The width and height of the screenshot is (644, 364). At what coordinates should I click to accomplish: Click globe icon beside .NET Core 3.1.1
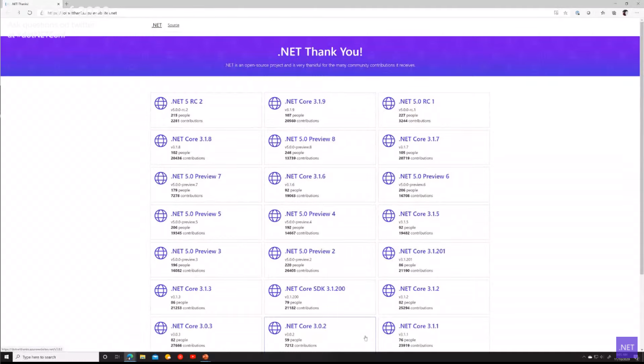point(389,328)
